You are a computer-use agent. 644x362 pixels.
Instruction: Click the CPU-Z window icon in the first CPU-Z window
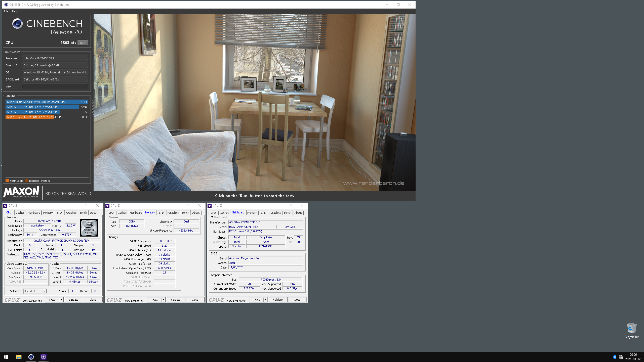tap(5, 206)
